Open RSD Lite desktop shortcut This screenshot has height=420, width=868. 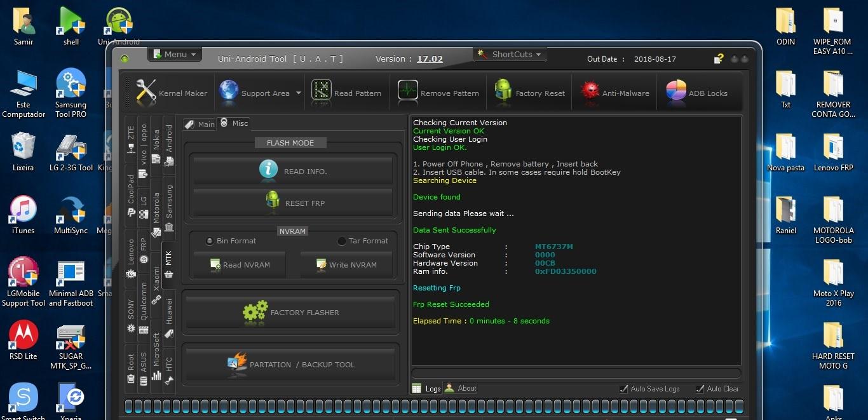tap(24, 340)
